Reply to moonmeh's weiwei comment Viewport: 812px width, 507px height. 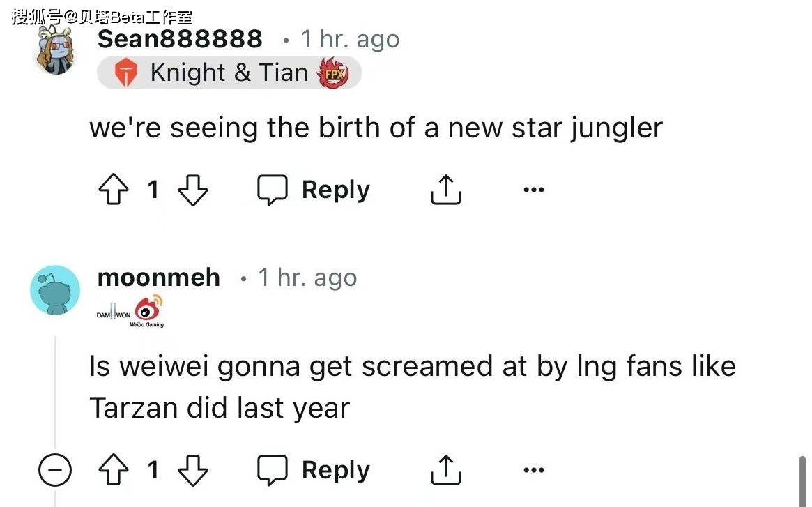(x=314, y=471)
